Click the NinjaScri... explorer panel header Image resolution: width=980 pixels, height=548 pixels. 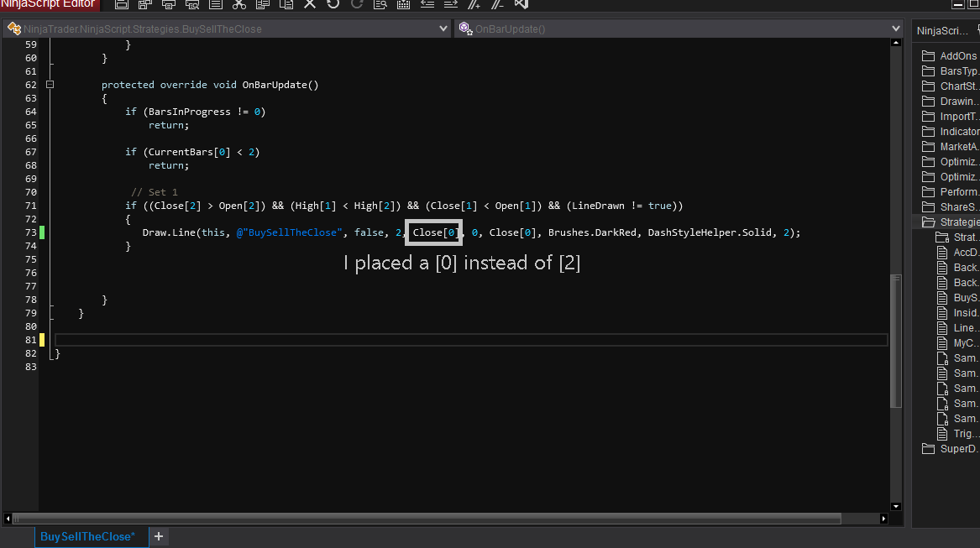click(x=942, y=30)
